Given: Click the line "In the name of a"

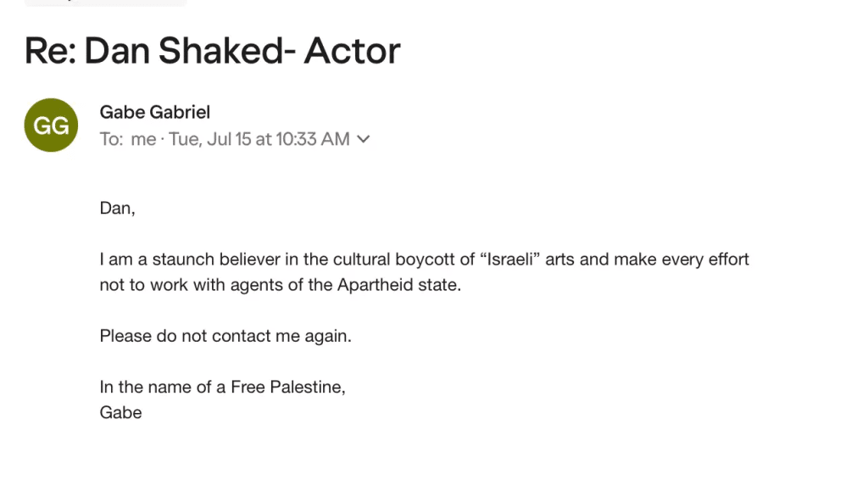Looking at the screenshot, I should coord(162,388).
